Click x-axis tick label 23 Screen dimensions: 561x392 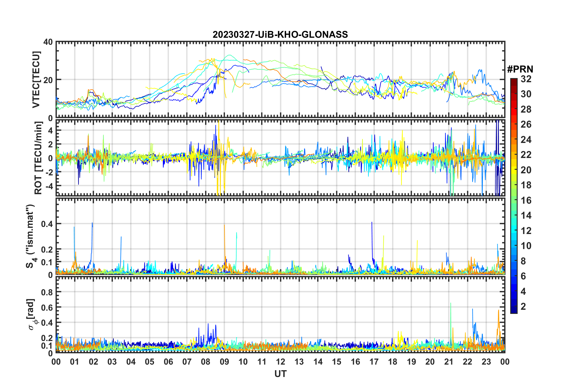click(x=486, y=362)
